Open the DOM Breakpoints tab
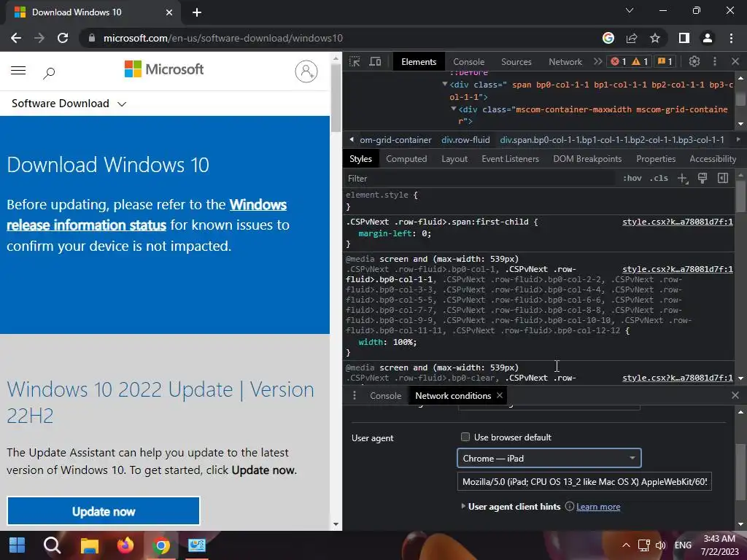 click(x=587, y=159)
